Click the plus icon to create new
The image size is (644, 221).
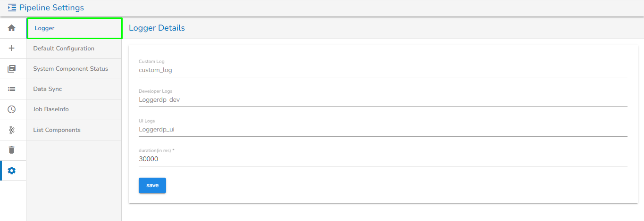(x=12, y=48)
